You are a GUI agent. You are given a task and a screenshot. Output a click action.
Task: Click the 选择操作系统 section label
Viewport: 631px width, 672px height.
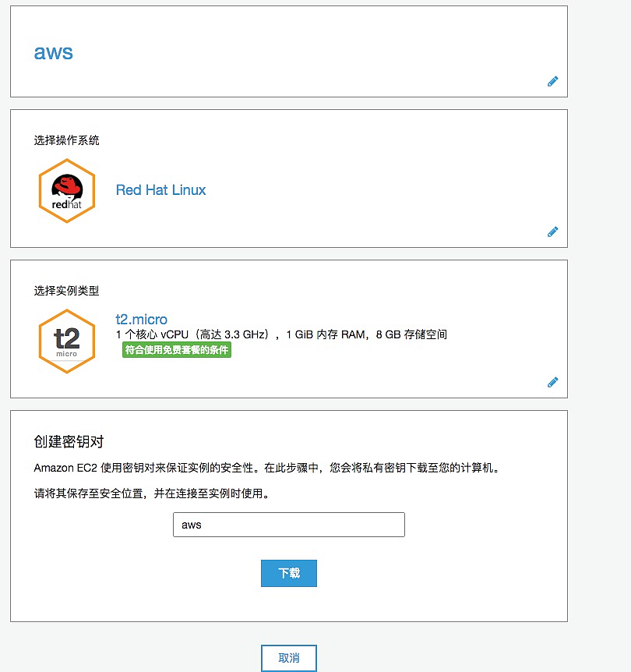tap(66, 140)
